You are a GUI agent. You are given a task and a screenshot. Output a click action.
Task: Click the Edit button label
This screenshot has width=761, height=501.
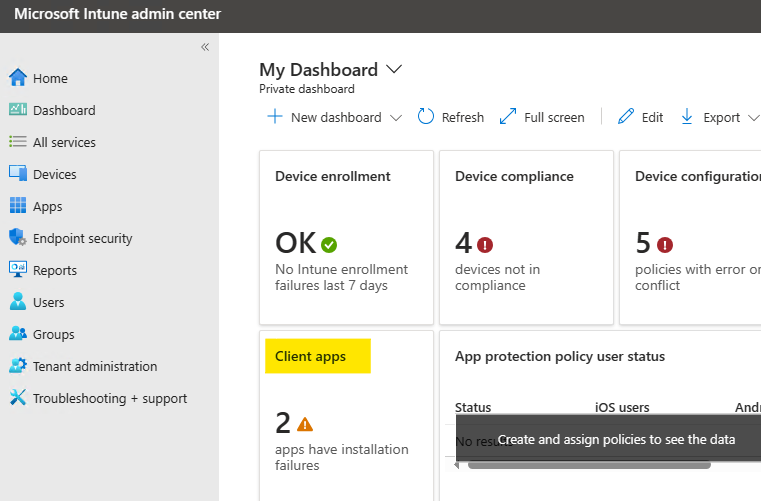[652, 117]
